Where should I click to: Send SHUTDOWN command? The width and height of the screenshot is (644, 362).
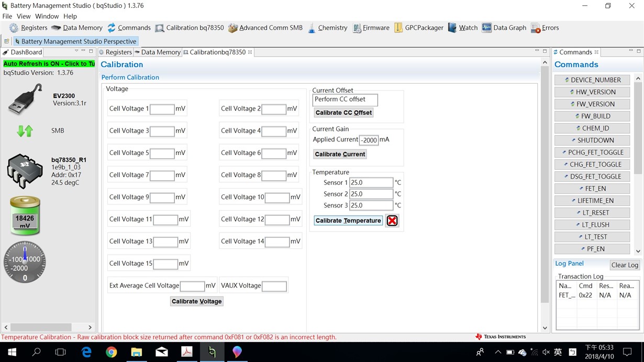coord(593,140)
